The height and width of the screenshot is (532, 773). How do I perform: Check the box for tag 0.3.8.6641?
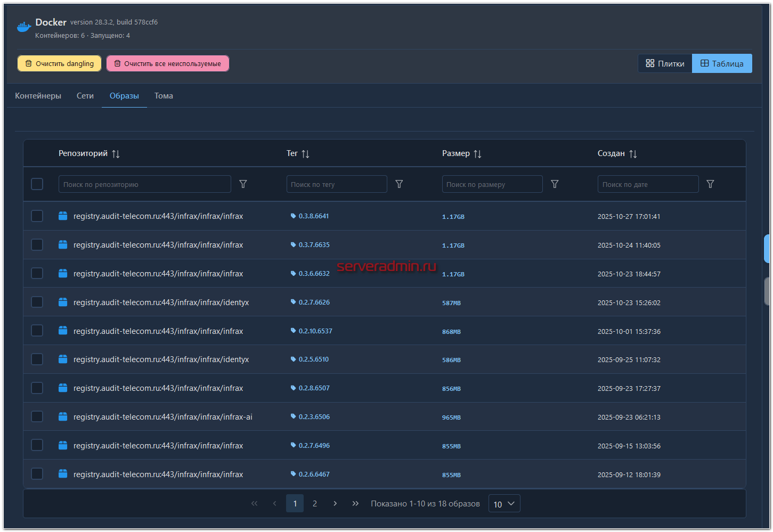(x=37, y=216)
